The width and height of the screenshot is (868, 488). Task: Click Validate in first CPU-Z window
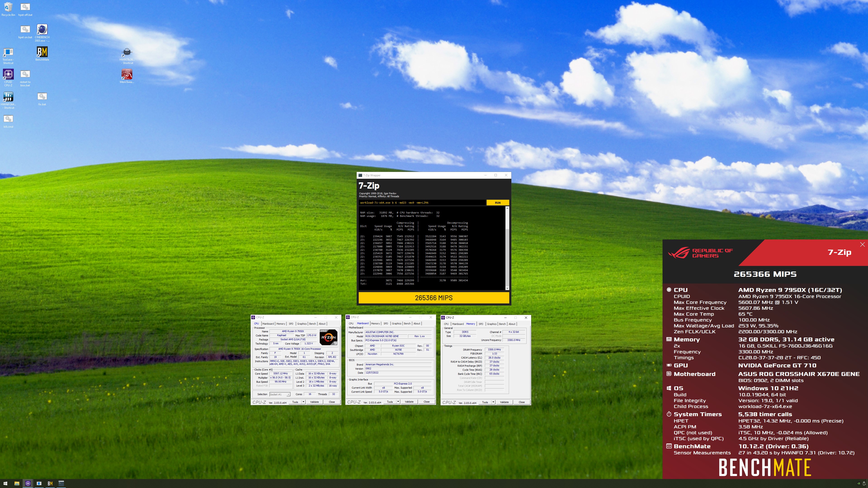pos(314,402)
